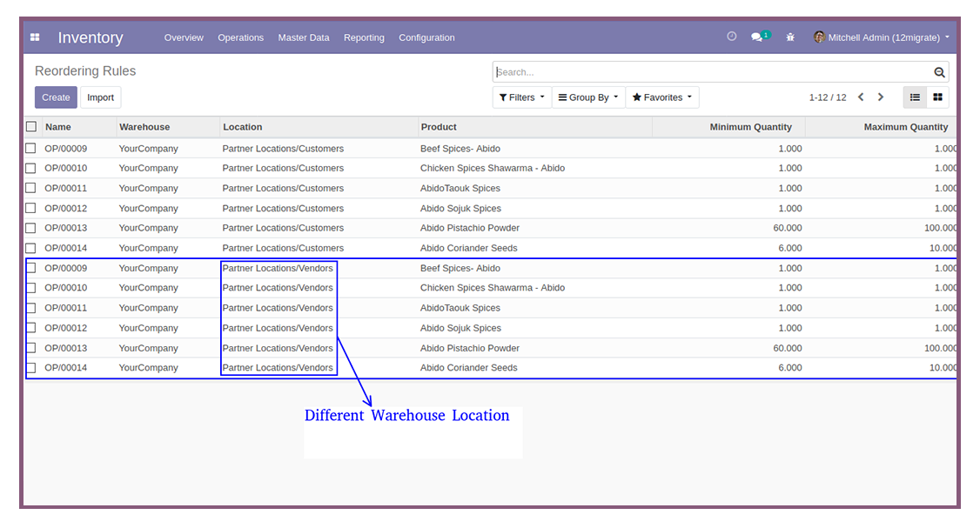Open the Overview menu
This screenshot has height=528, width=980.
pos(184,37)
